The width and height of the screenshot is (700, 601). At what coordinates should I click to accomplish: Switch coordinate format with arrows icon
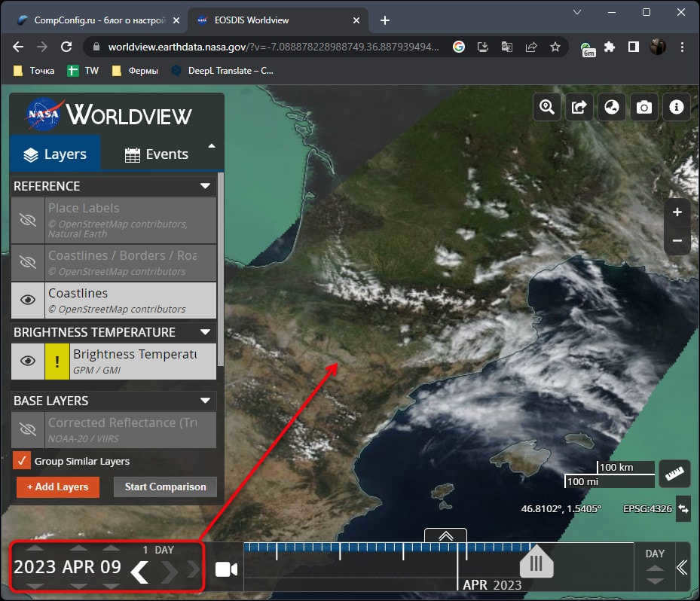coord(683,508)
